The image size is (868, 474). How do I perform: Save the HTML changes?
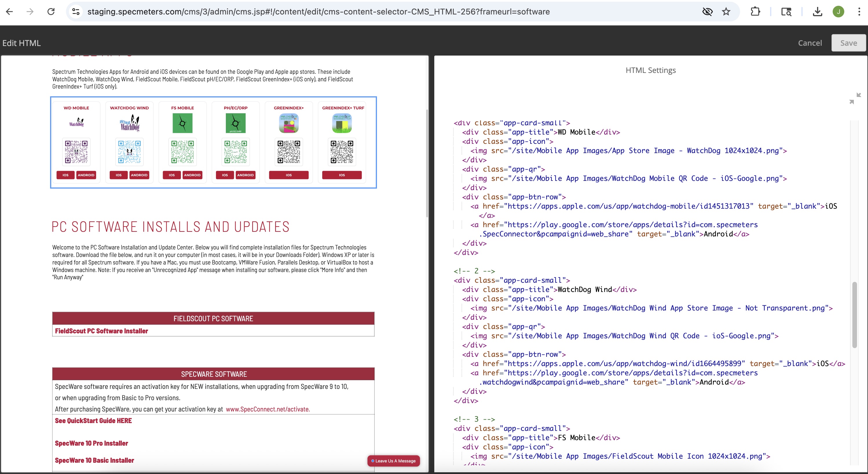tap(848, 43)
